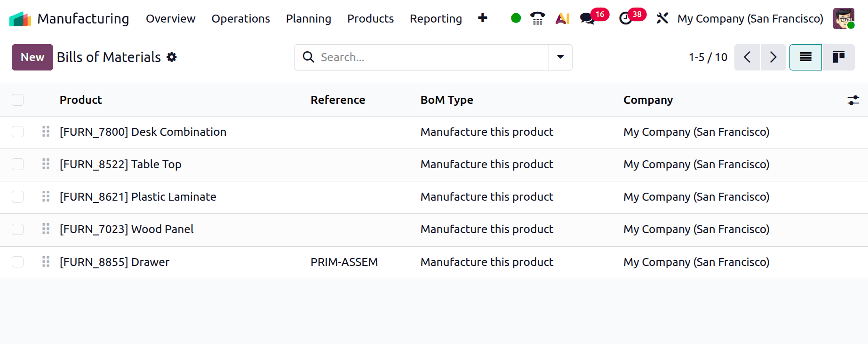Launch the AI assistant icon
The height and width of the screenshot is (344, 868).
pos(563,19)
